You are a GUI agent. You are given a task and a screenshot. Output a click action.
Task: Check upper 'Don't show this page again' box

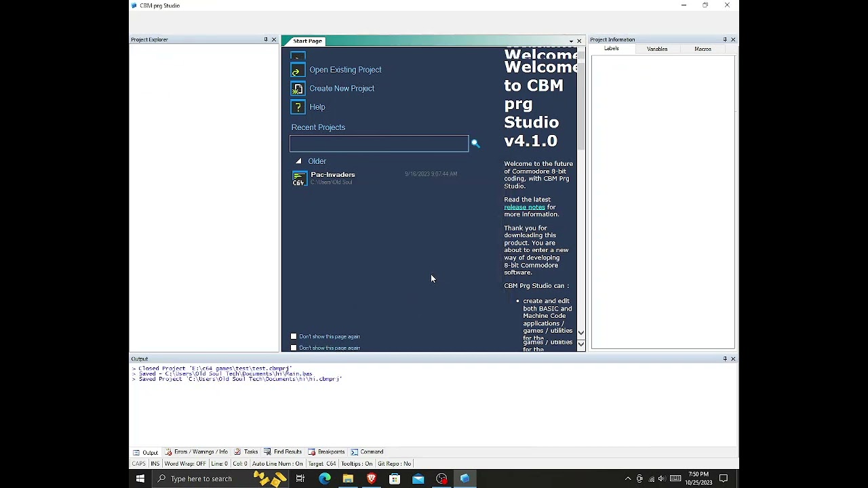point(294,336)
